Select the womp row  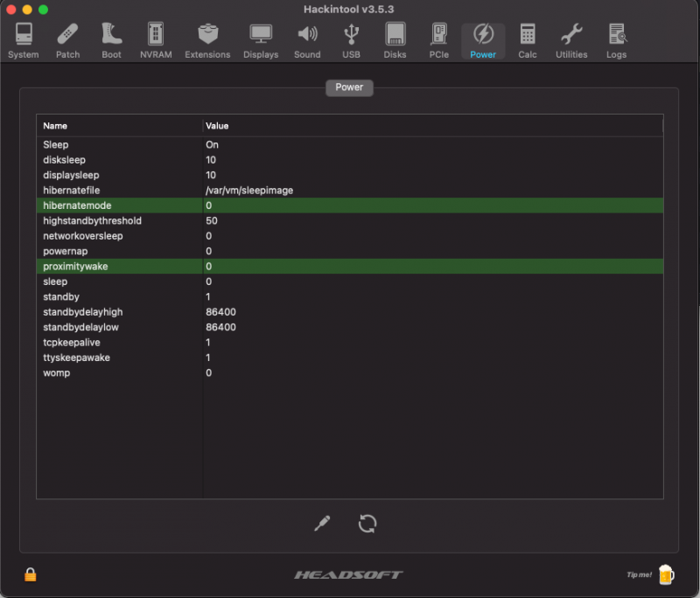click(x=349, y=372)
